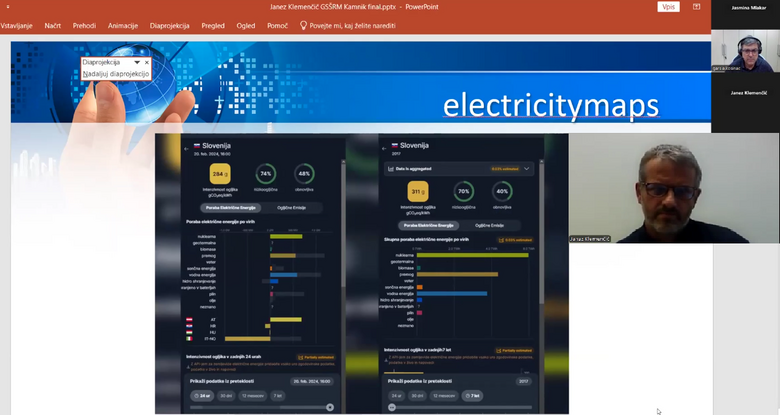780x415 pixels.
Task: Click back arrow beside left Slovenija title
Action: pyautogui.click(x=184, y=147)
